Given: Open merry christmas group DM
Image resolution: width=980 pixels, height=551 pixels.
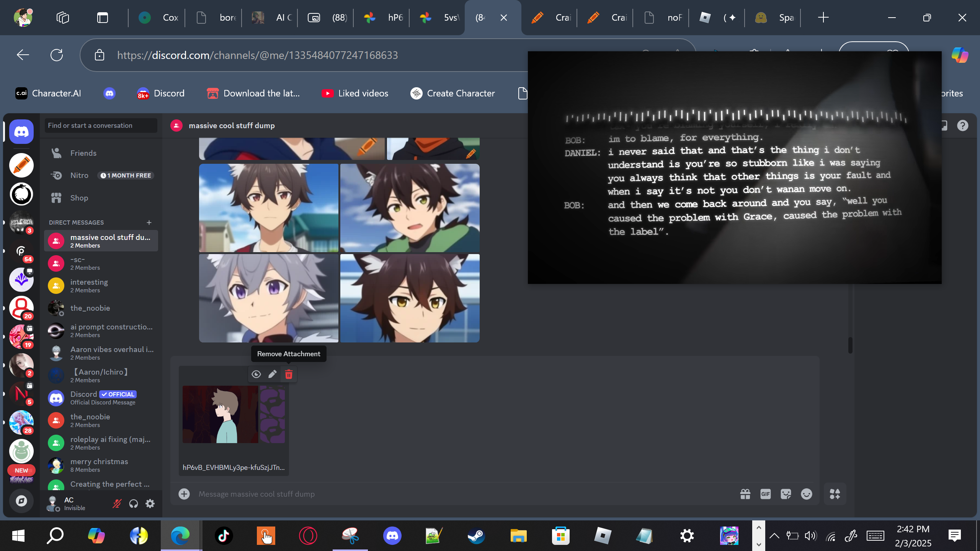Looking at the screenshot, I should pos(101,465).
